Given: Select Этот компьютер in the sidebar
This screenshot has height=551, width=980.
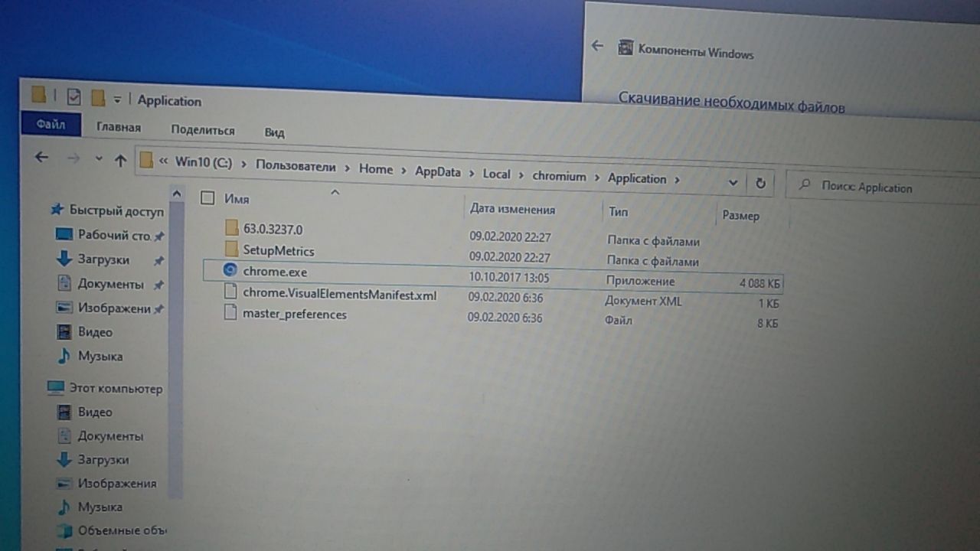Looking at the screenshot, I should pyautogui.click(x=116, y=388).
